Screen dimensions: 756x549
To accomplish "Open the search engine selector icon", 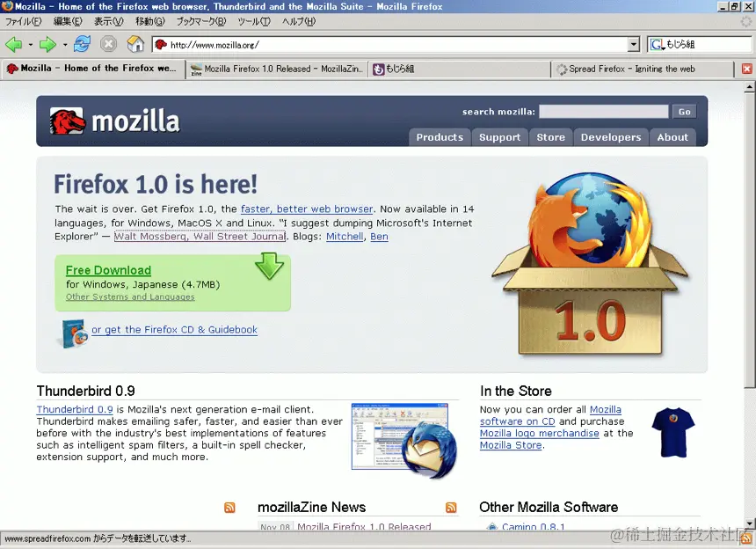I will point(658,44).
